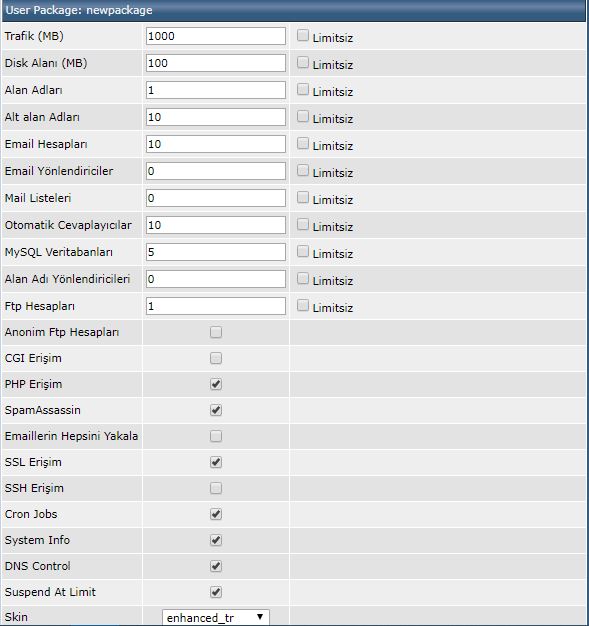The image size is (589, 626).
Task: Uncheck Suspend At Limit
Action: [216, 592]
